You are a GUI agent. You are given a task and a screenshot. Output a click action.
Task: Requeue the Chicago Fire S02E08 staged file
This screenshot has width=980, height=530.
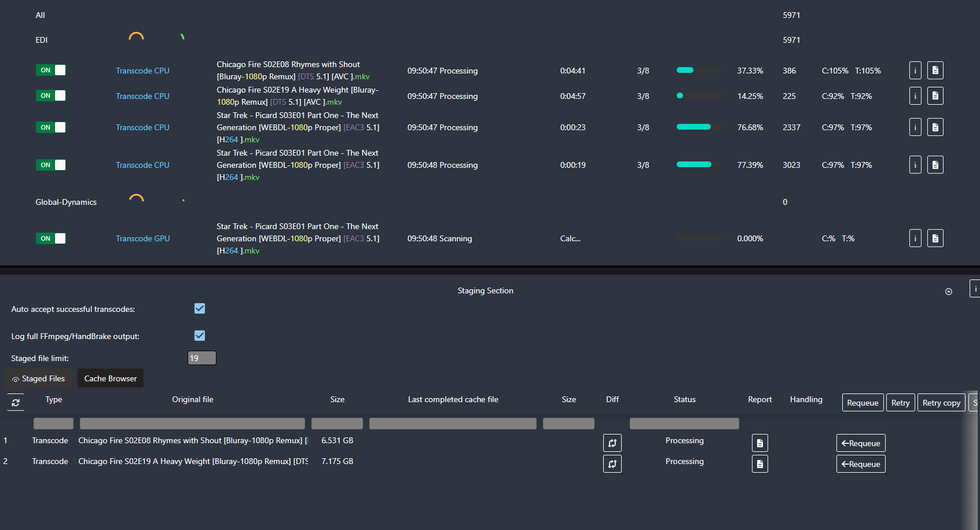861,443
